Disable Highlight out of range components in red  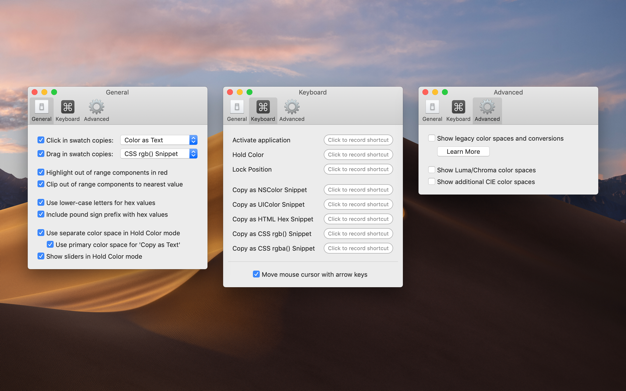[x=41, y=172]
